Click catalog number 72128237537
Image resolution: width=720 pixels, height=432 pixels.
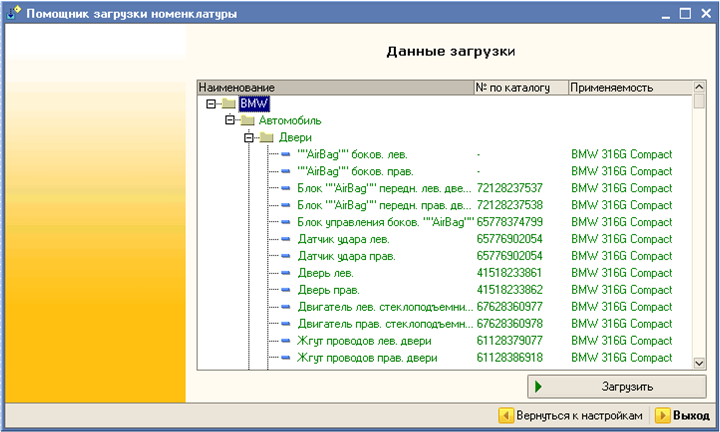coord(510,188)
